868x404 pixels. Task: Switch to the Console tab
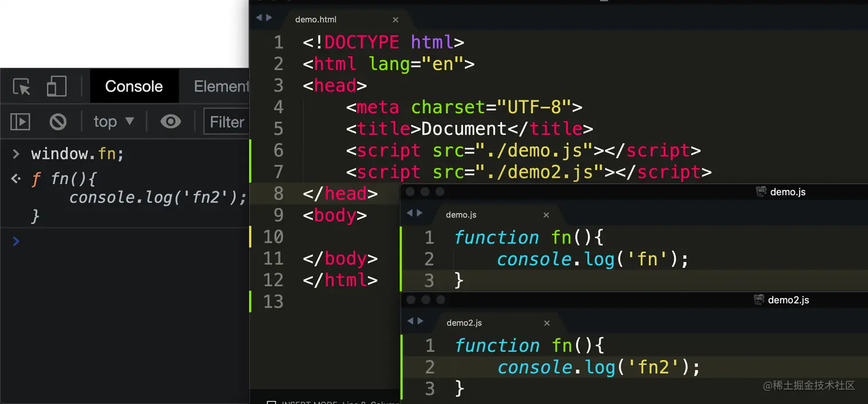134,87
